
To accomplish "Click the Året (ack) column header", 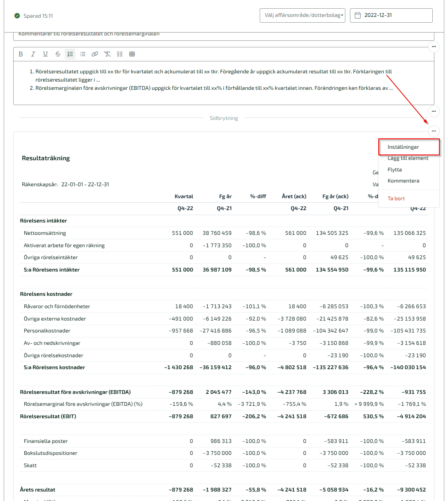I will [294, 197].
